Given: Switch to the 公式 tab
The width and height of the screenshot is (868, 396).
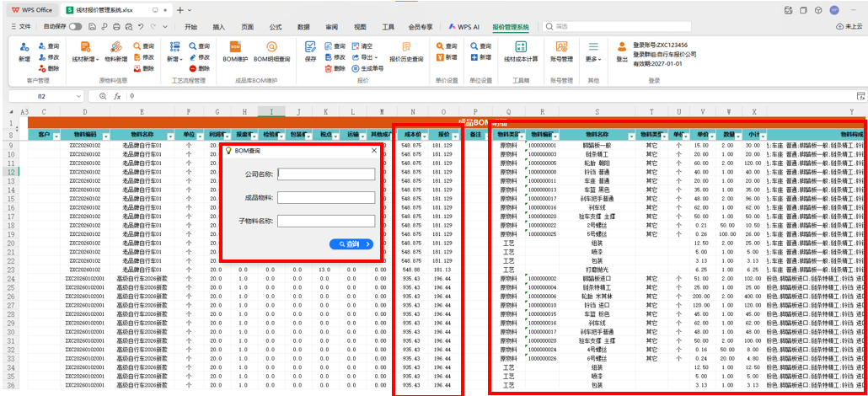Looking at the screenshot, I should coord(276,27).
